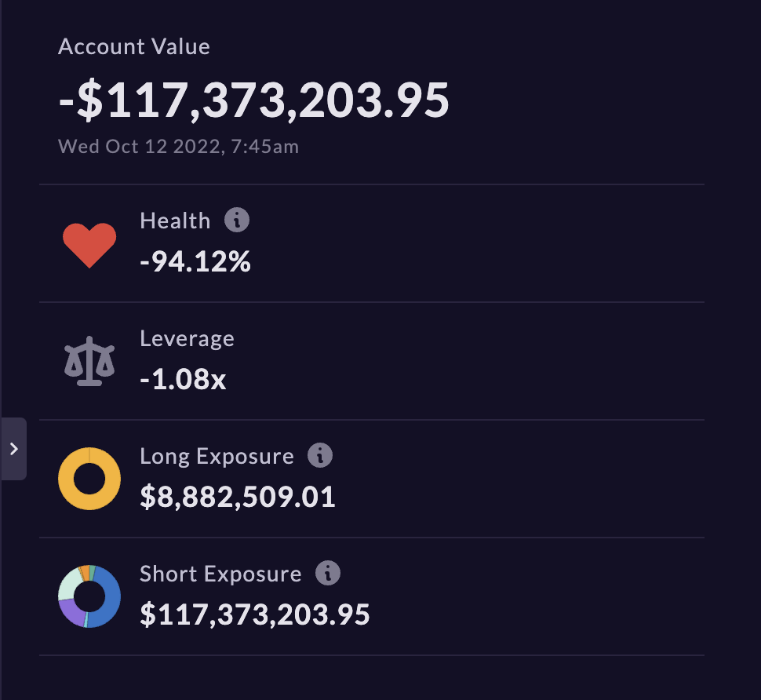Expand the side panel chevron arrow
761x700 pixels.
13,449
